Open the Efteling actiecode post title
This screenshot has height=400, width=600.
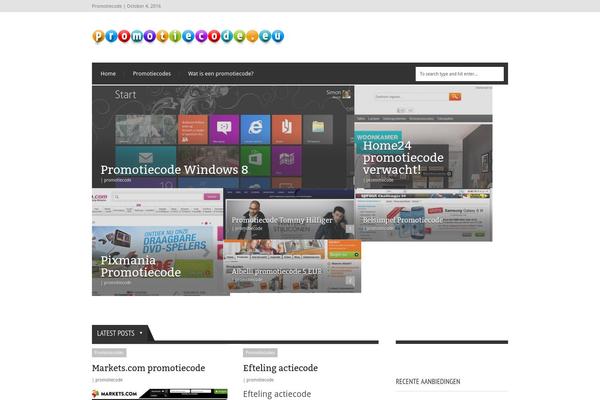pos(280,368)
